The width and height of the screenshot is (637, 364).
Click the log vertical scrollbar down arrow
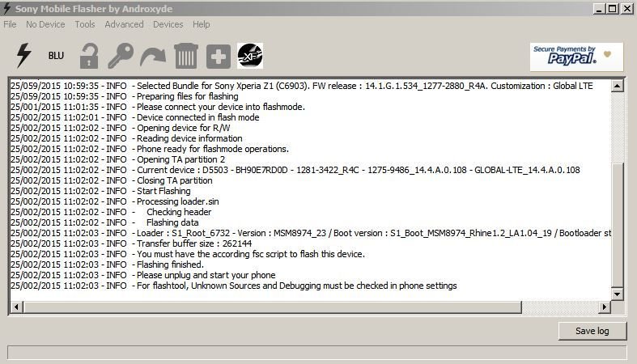617,294
